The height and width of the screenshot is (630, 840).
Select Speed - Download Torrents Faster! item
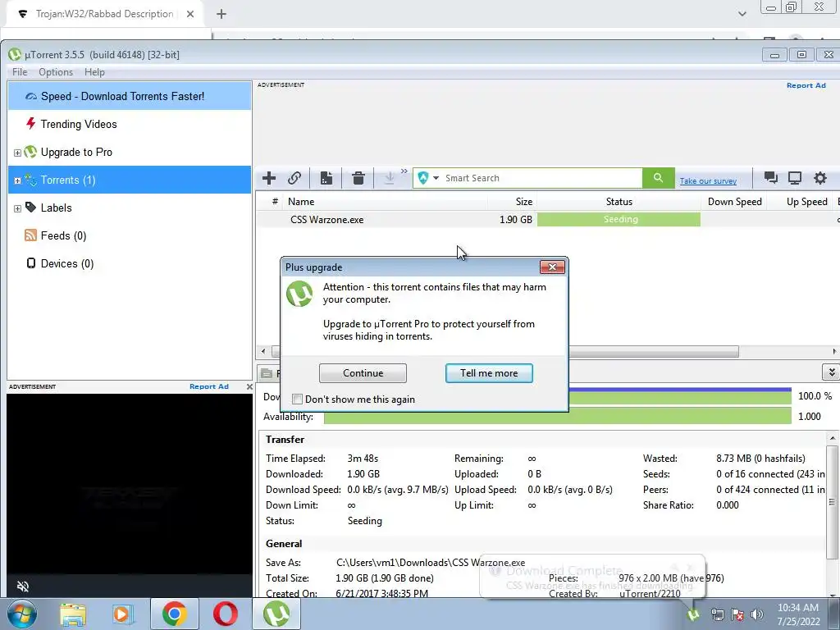coord(130,97)
